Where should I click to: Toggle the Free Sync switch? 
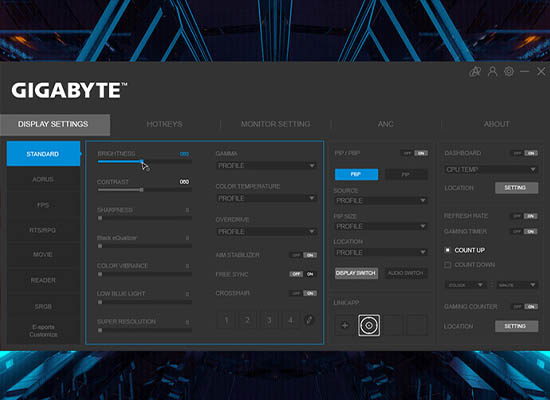coord(303,274)
